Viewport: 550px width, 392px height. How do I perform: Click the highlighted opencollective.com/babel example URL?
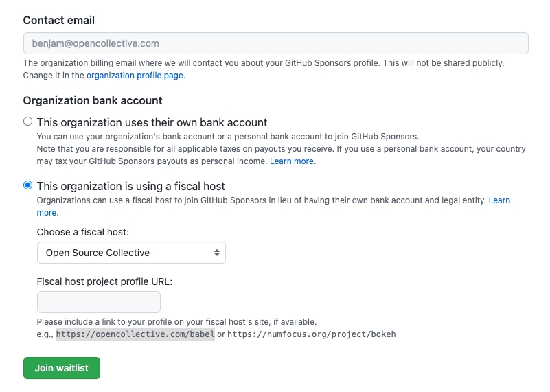click(135, 334)
